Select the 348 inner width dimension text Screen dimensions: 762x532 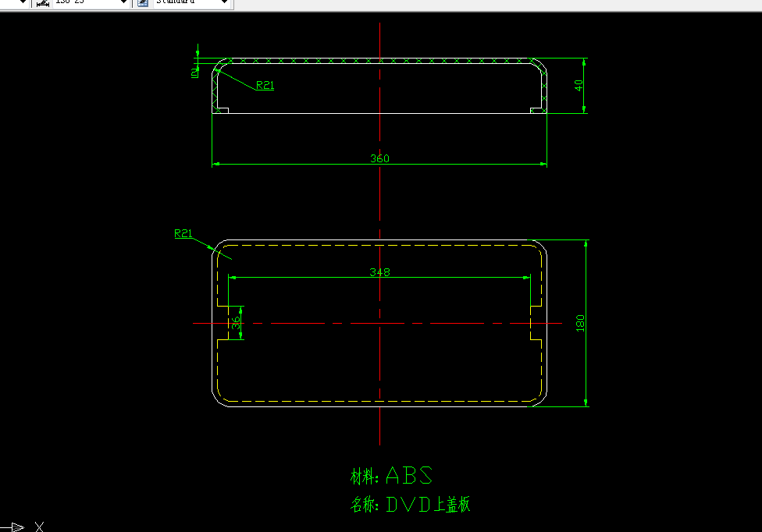click(x=379, y=271)
